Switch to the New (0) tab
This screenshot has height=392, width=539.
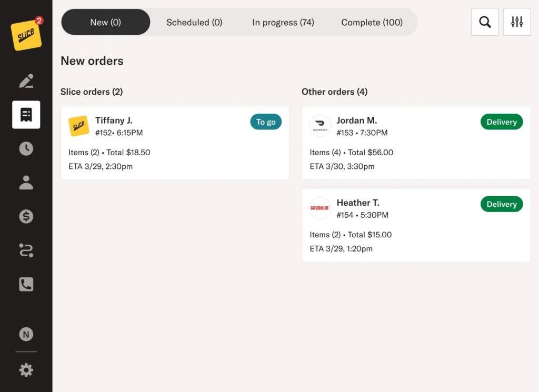tap(105, 22)
